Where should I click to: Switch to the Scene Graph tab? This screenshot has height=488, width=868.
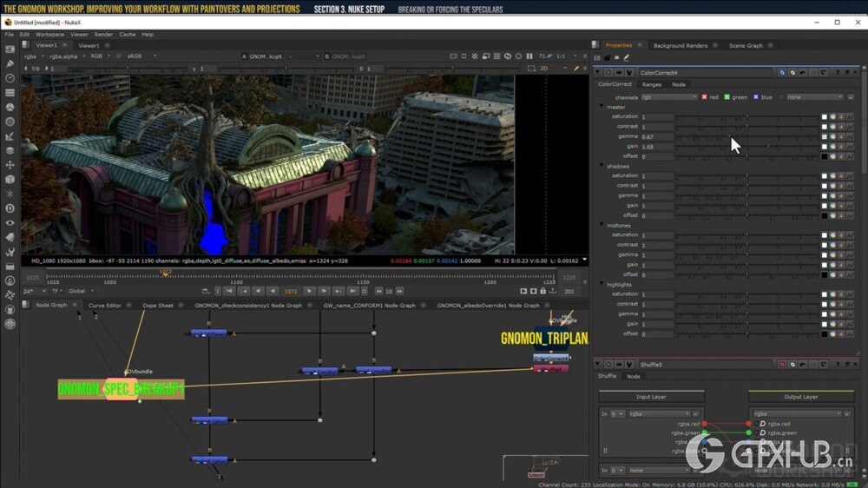click(x=746, y=45)
